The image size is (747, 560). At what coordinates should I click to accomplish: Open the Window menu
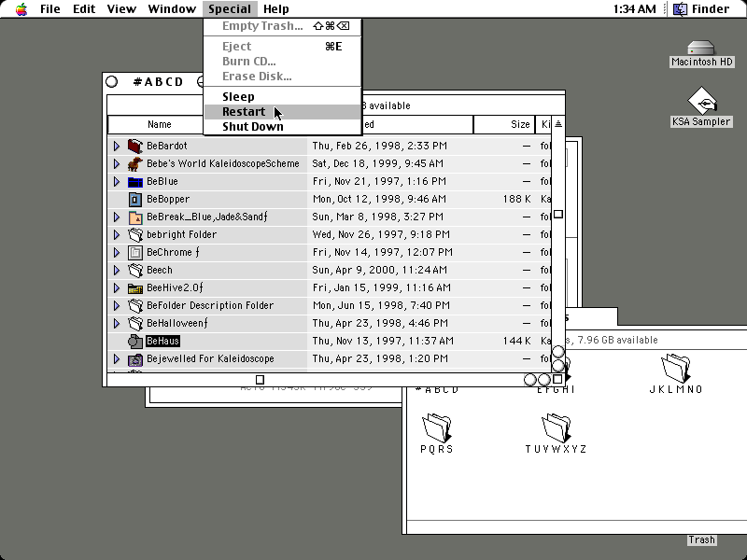point(172,9)
